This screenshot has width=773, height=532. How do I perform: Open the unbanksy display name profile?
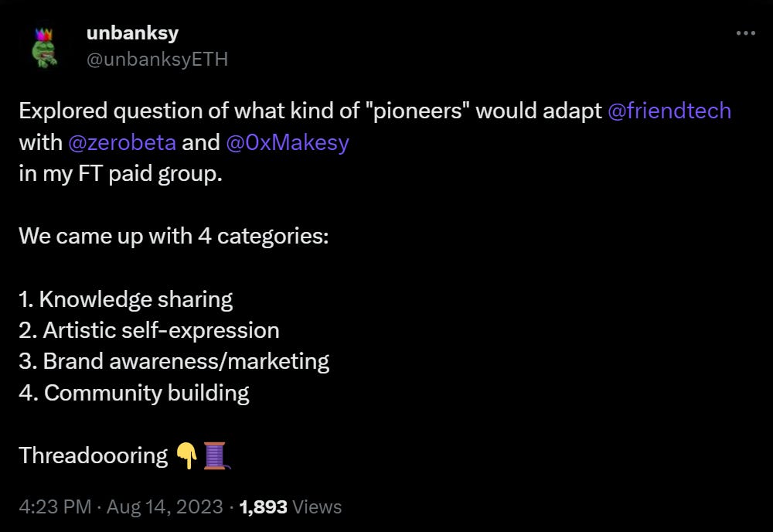tap(133, 34)
